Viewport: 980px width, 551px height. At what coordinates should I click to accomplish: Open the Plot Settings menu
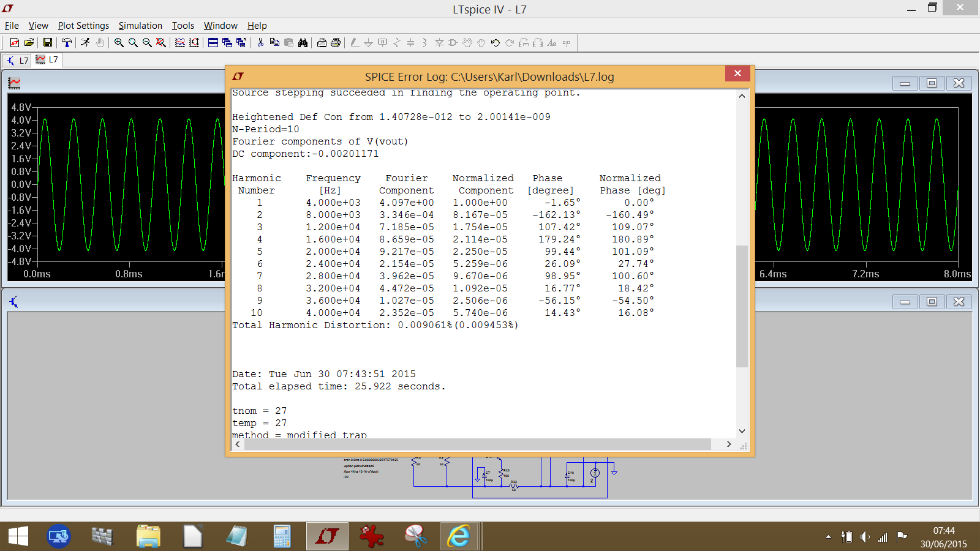point(83,26)
